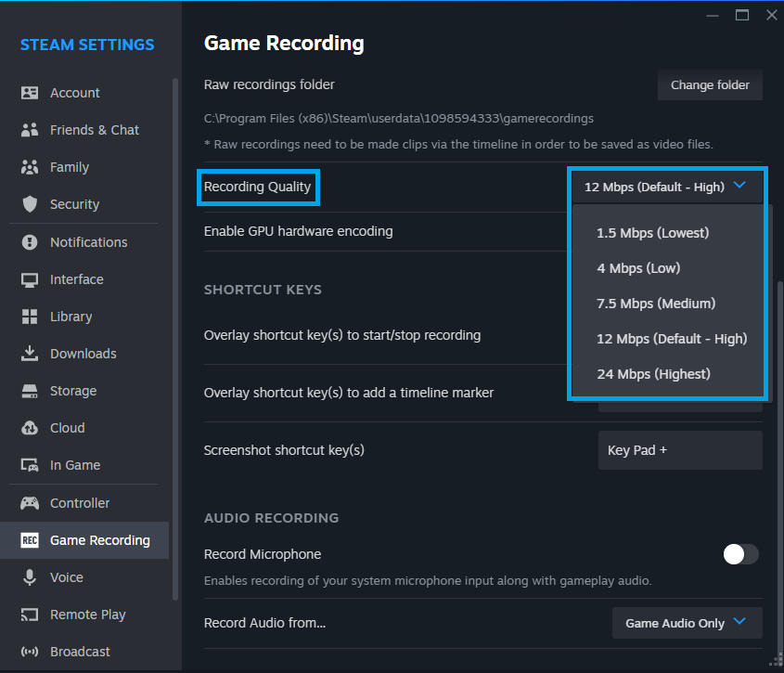Click the Friends & Chat people icon
The width and height of the screenshot is (784, 673).
30,130
